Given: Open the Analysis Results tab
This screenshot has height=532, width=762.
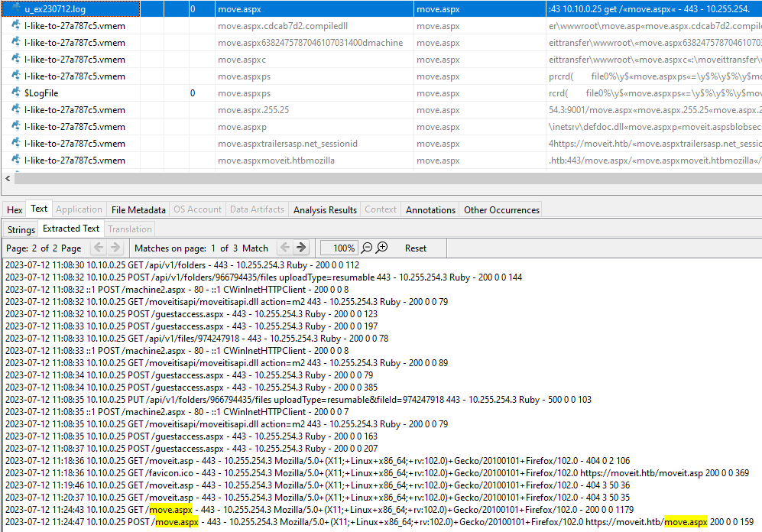Looking at the screenshot, I should pyautogui.click(x=325, y=209).
